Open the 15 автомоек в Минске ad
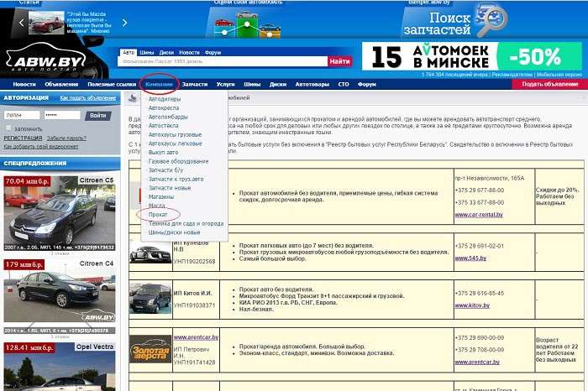 click(x=472, y=56)
